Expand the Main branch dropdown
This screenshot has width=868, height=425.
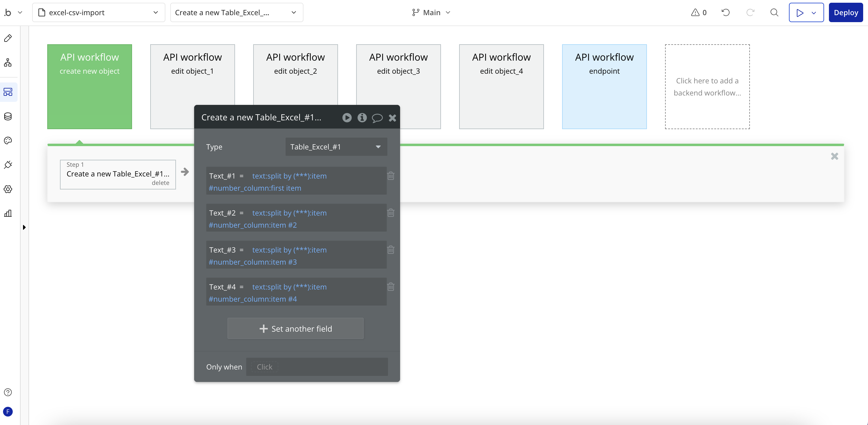431,13
